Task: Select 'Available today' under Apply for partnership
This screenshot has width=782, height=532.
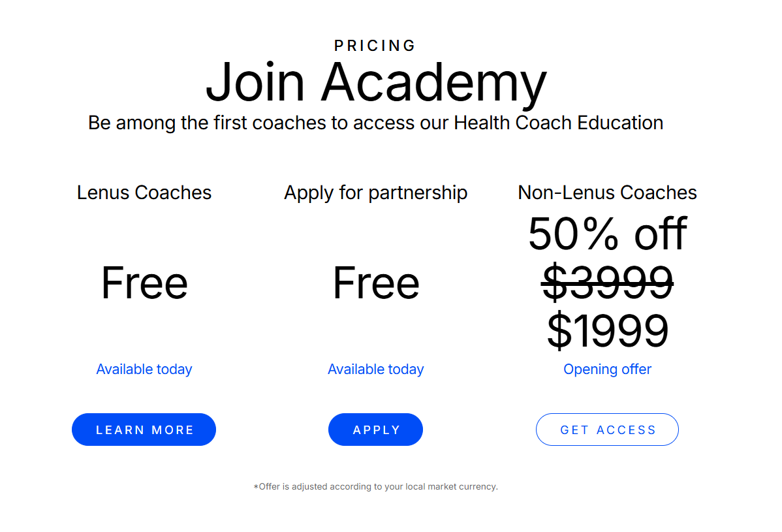Action: coord(376,369)
